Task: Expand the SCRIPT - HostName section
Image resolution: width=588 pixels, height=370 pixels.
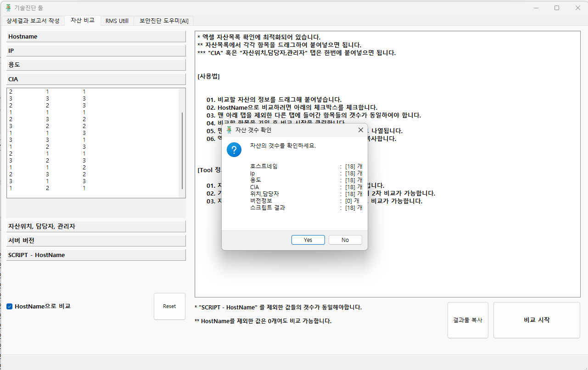Action: pyautogui.click(x=96, y=255)
